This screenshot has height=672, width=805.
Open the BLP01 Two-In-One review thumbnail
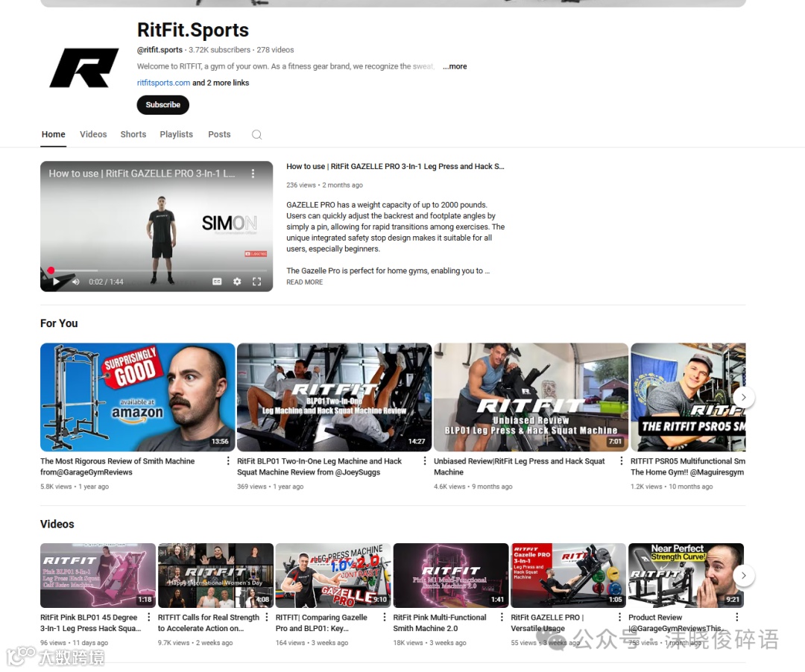coord(334,397)
